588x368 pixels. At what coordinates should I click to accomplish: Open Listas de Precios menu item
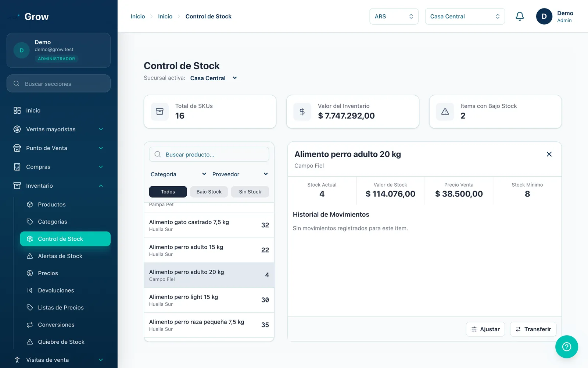[65, 307]
